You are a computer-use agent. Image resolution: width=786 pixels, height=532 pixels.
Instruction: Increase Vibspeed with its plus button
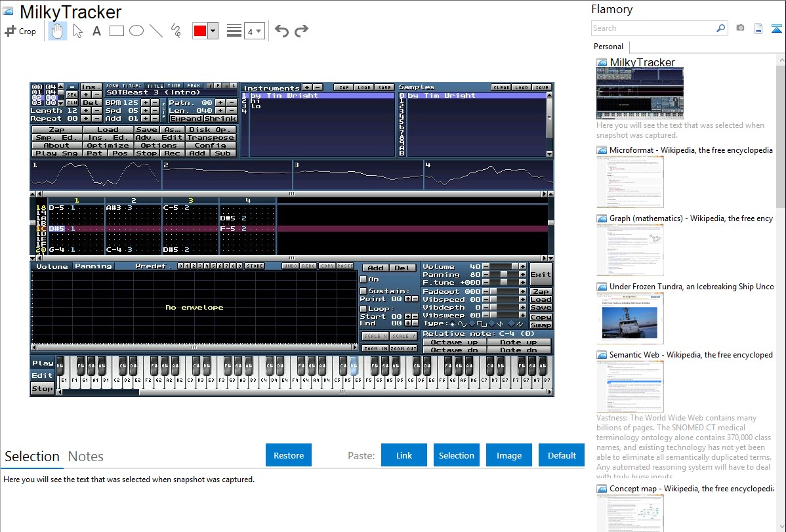click(522, 299)
